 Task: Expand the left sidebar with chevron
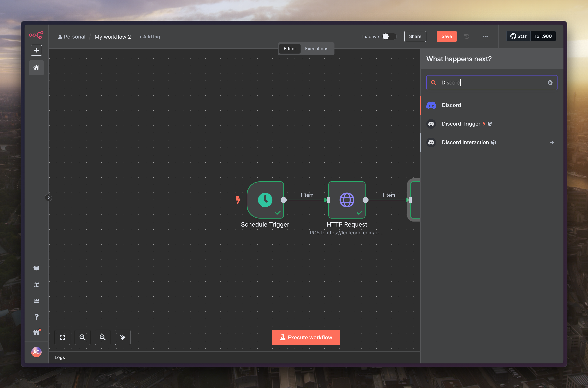click(49, 198)
